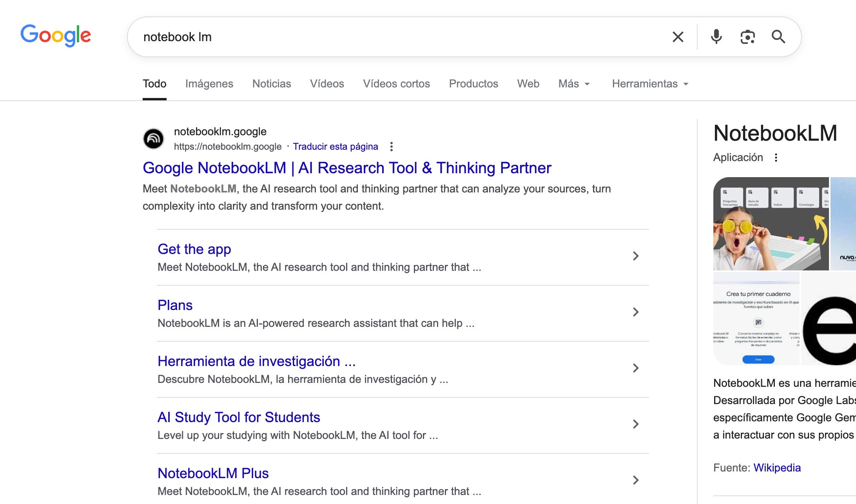Click the Google logo
This screenshot has height=504, width=856.
tap(56, 35)
